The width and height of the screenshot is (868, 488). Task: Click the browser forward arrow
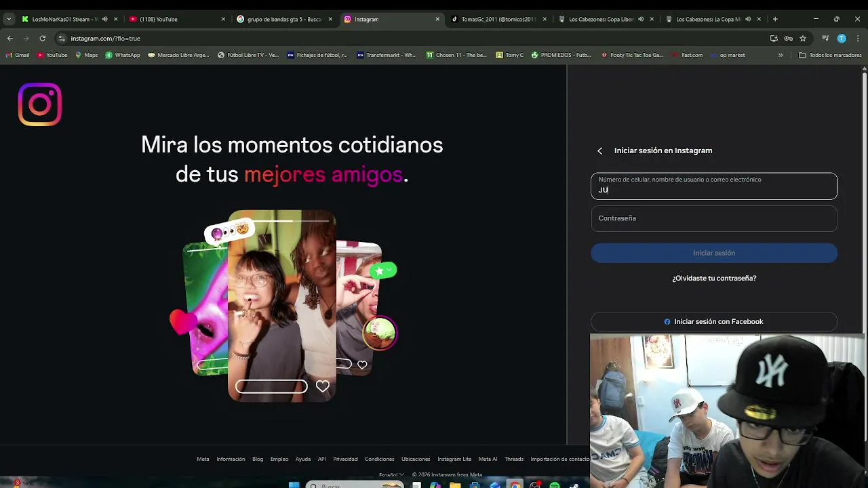coord(26,39)
